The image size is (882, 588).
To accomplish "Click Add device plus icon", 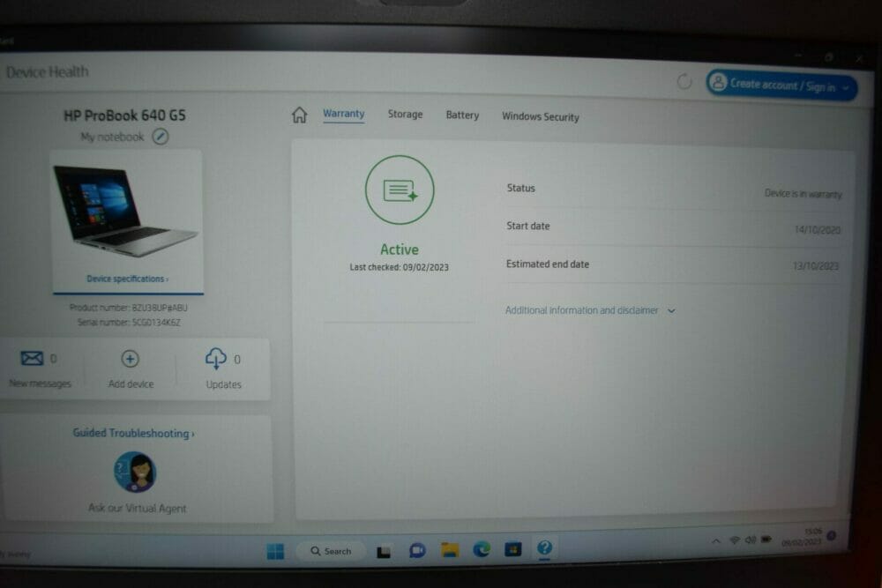I will [130, 359].
